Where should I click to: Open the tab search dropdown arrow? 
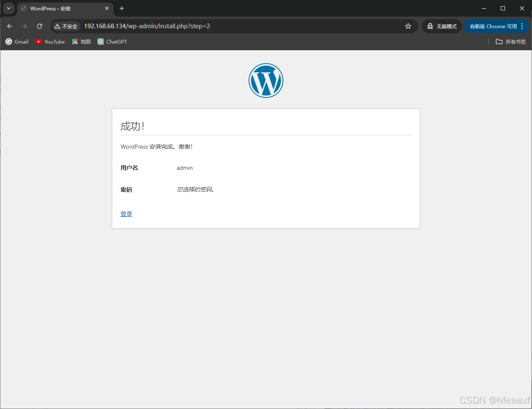point(9,8)
